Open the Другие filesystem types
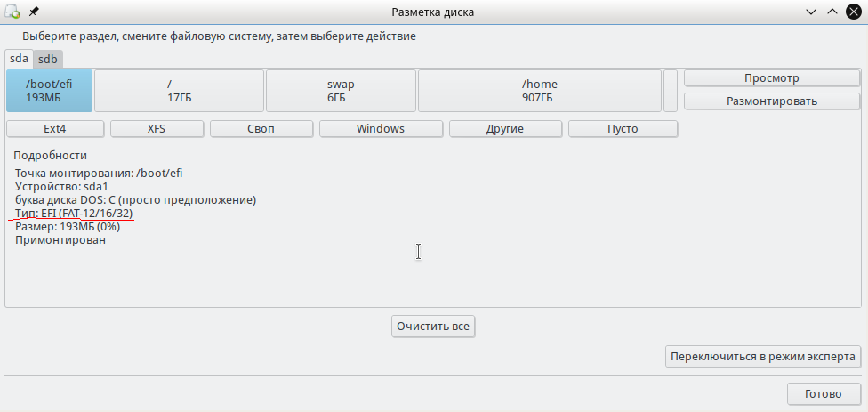 (504, 129)
